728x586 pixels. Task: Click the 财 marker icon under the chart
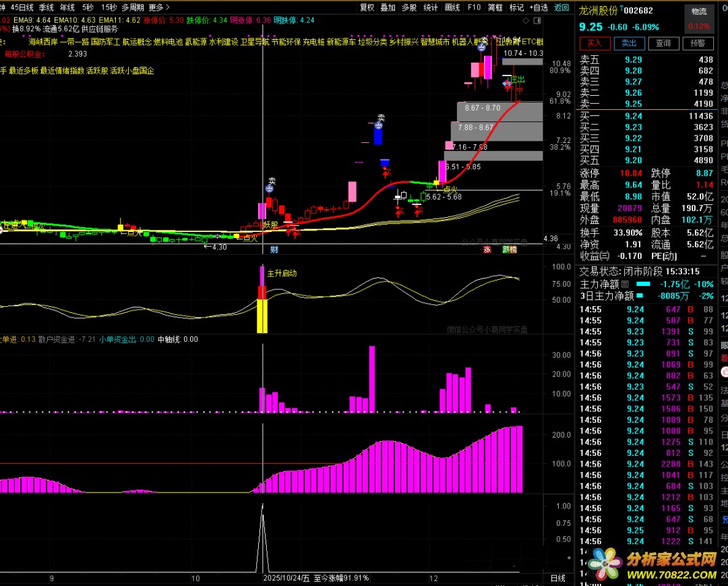click(274, 250)
